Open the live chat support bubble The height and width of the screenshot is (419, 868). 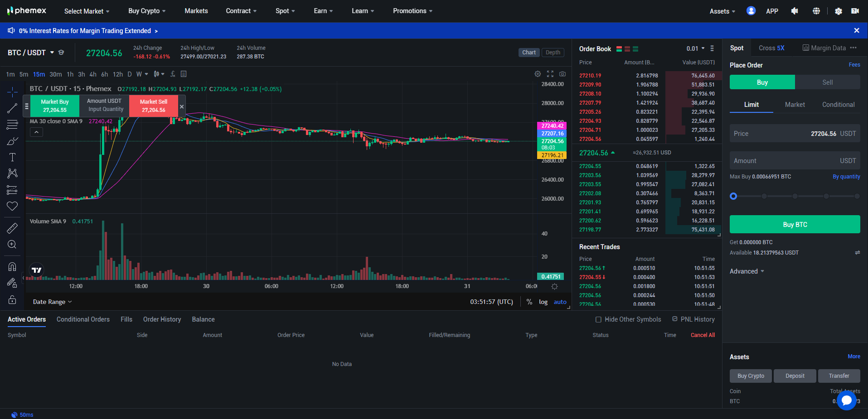click(x=847, y=400)
